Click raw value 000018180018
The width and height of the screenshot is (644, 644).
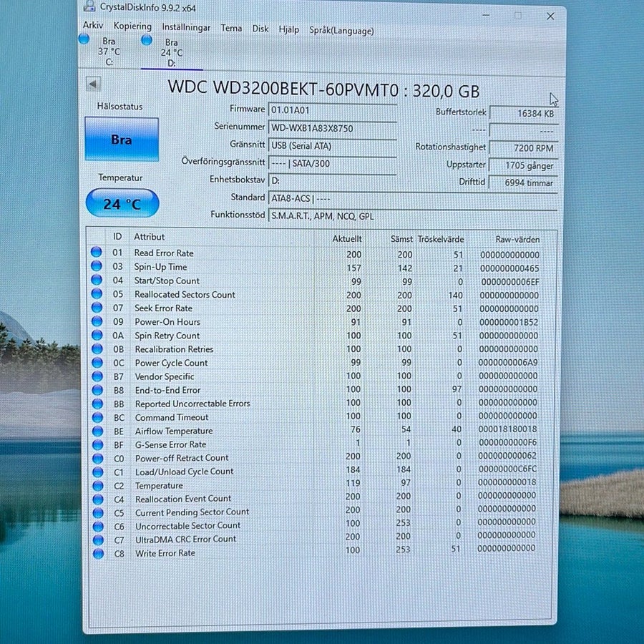click(x=507, y=429)
